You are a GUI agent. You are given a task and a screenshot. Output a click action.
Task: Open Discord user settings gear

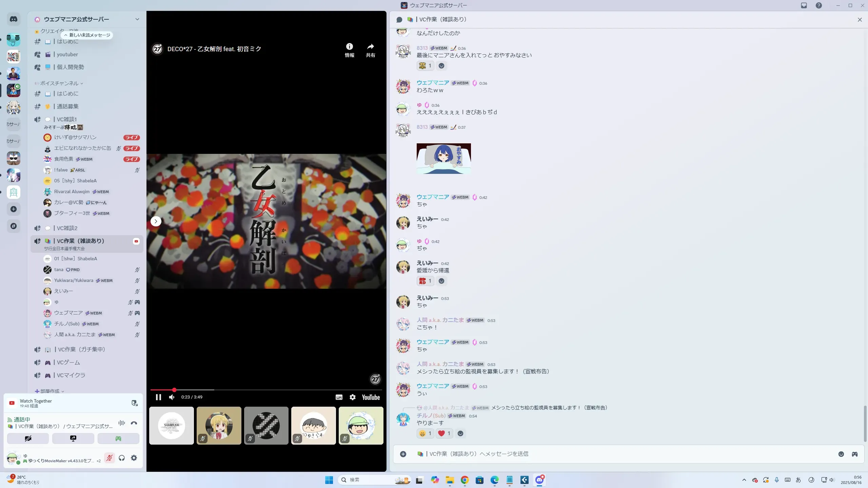click(x=134, y=458)
